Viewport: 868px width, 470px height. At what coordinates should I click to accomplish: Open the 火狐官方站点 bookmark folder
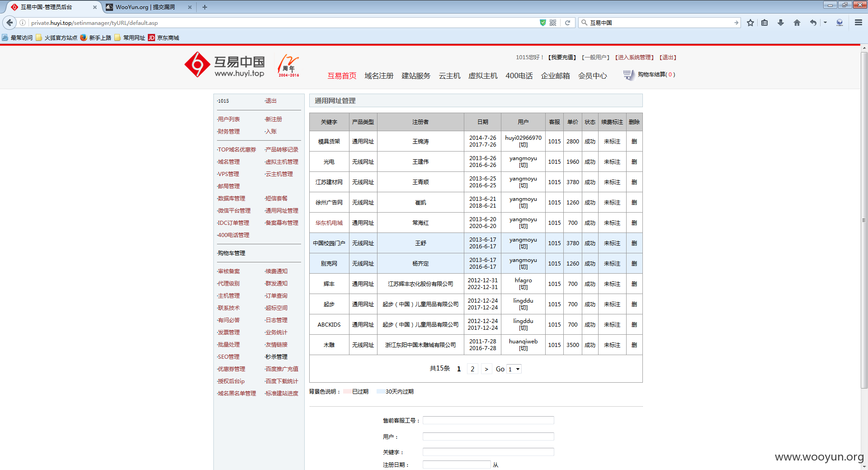tap(57, 38)
